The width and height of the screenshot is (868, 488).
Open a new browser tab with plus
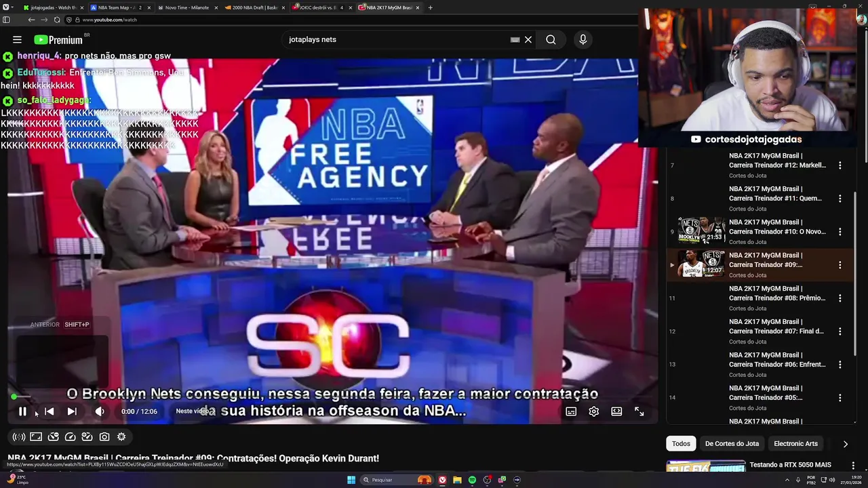pyautogui.click(x=430, y=7)
